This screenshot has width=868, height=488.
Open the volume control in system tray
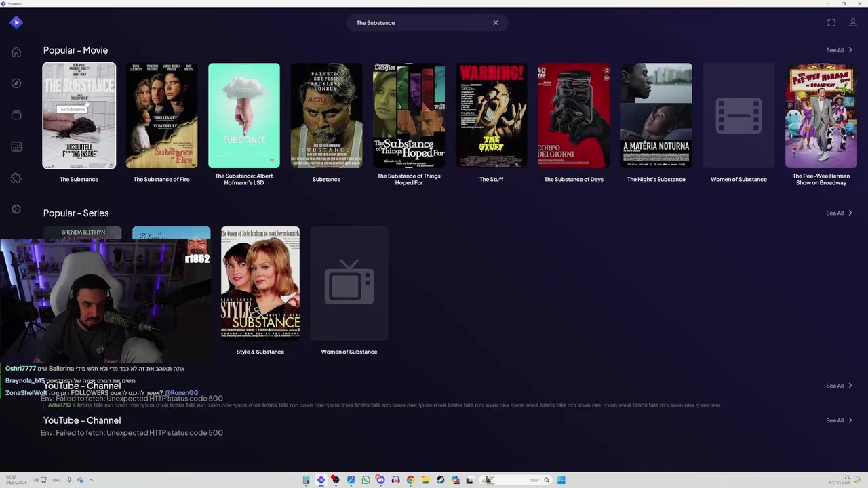pyautogui.click(x=35, y=480)
